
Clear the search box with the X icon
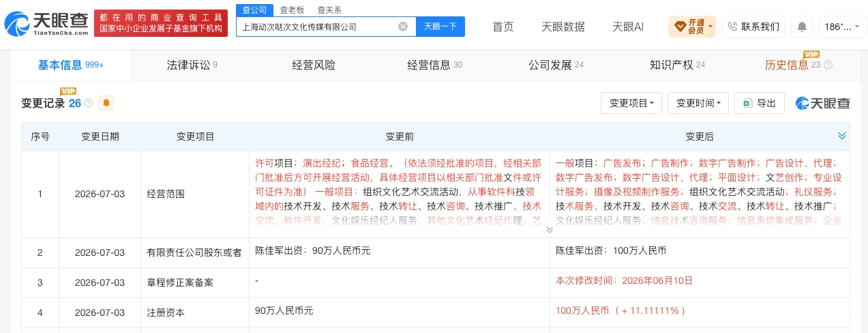(403, 27)
